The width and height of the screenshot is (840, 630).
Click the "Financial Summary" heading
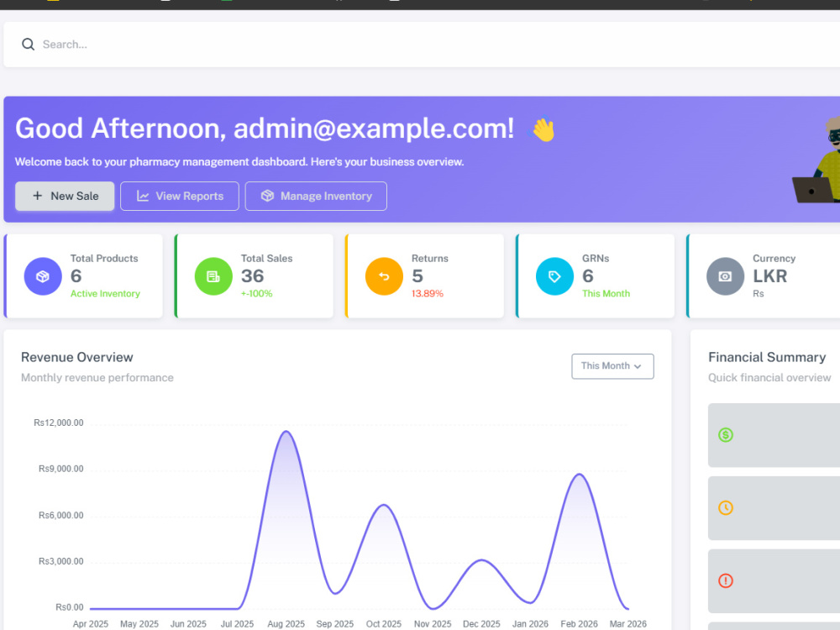click(767, 357)
